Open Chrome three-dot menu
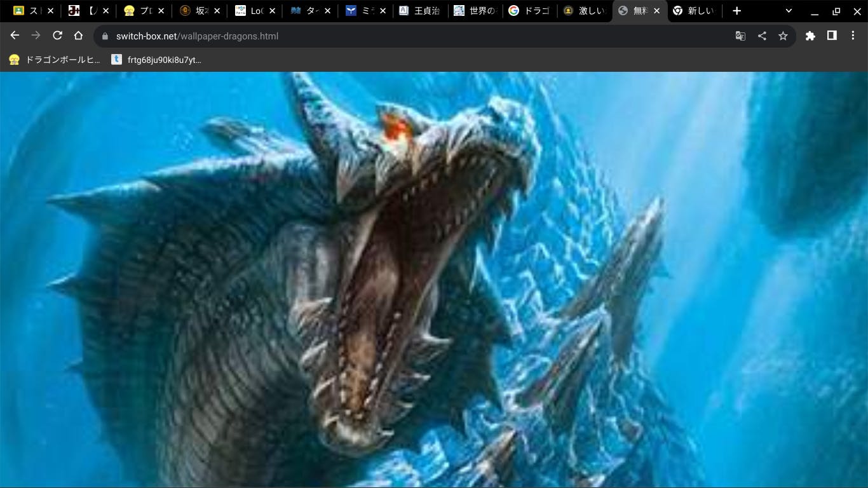Screen dimensions: 868x488 pos(853,36)
